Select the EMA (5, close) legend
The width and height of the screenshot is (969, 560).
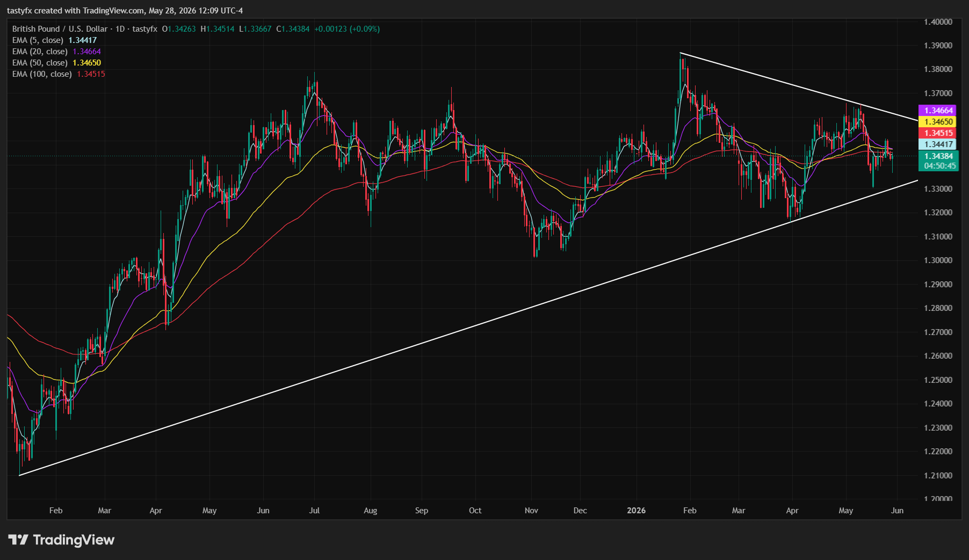(54, 40)
